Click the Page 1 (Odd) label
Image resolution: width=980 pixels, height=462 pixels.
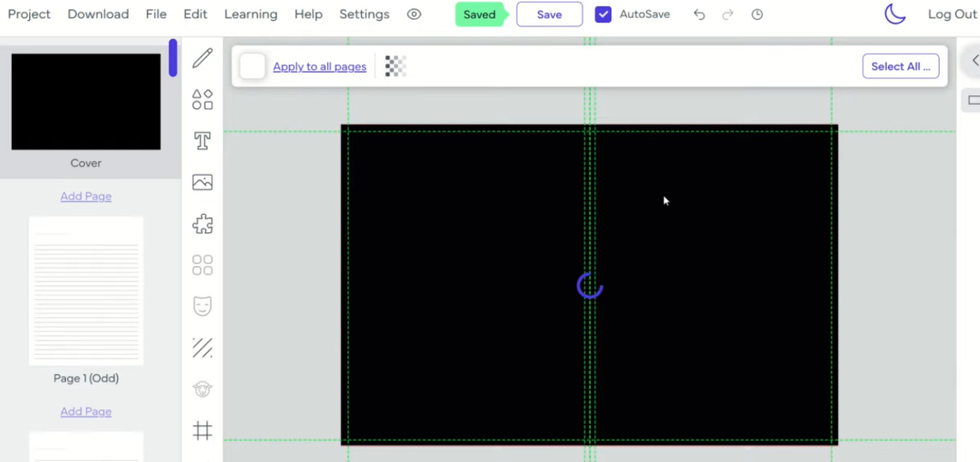(86, 378)
